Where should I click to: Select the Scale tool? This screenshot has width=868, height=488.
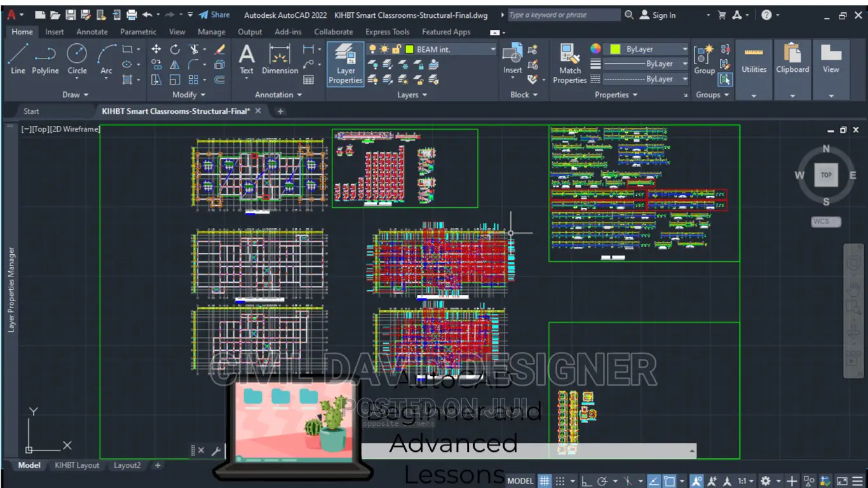[x=175, y=79]
